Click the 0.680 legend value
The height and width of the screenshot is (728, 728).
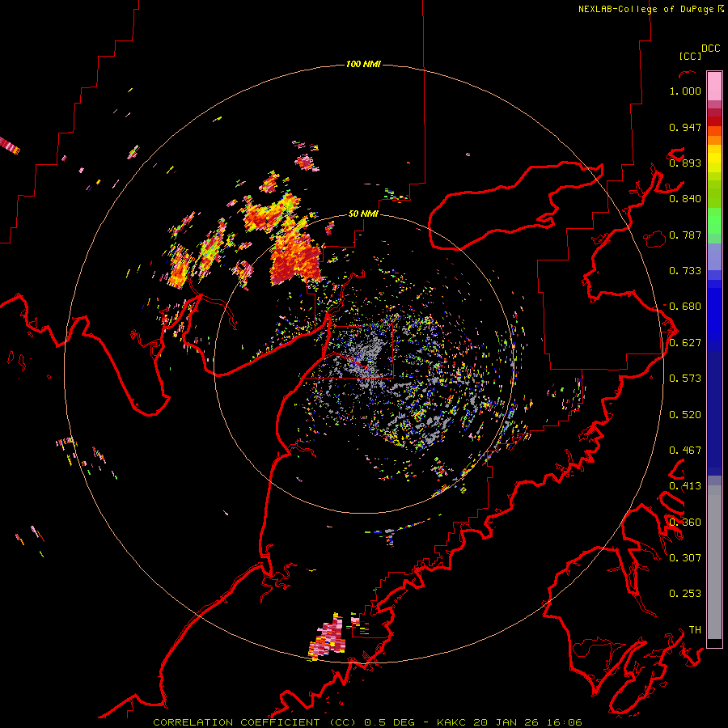click(685, 307)
